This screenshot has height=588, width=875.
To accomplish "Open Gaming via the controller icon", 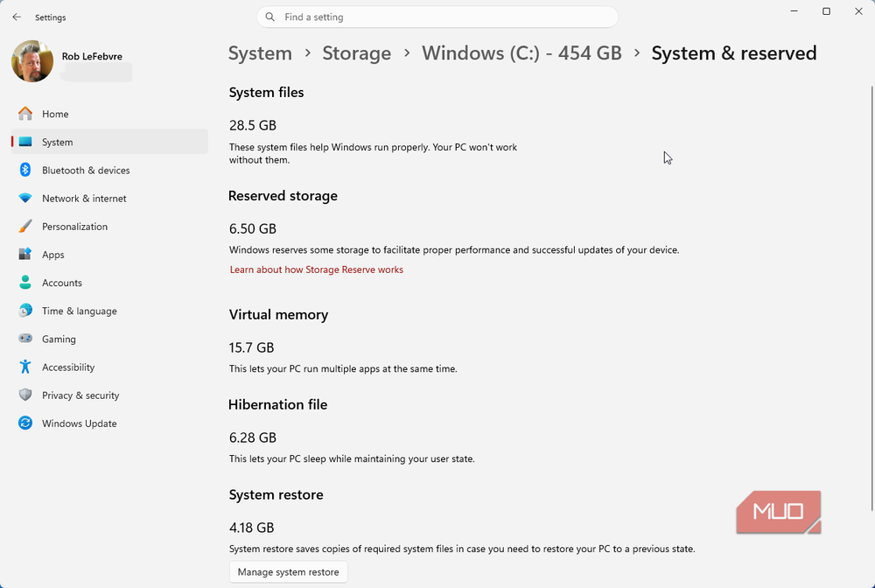I will tap(26, 339).
